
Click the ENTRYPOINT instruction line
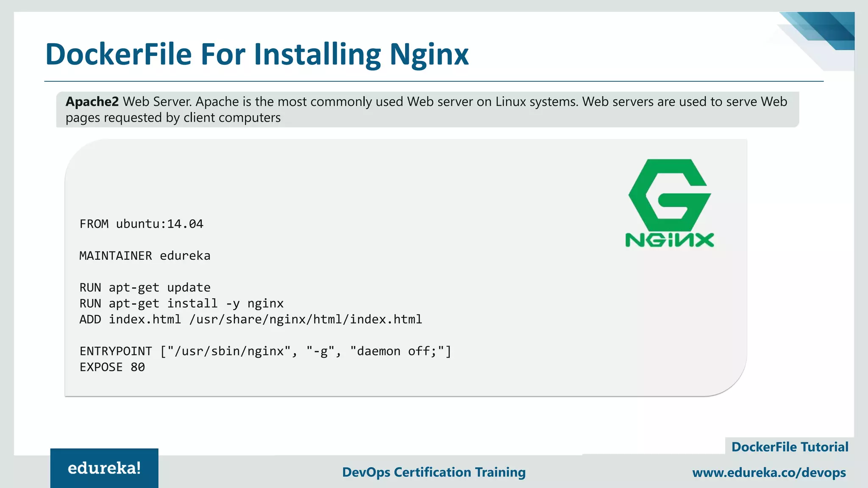coord(265,351)
